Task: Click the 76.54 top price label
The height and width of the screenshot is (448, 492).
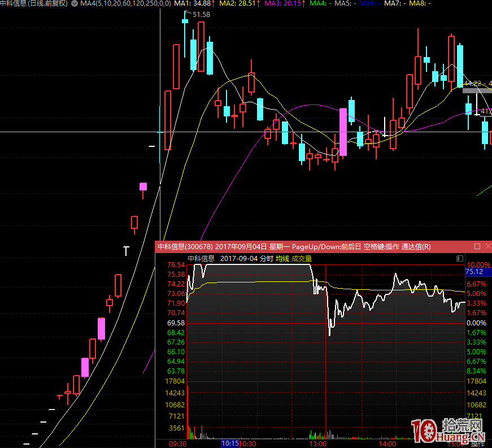Action: [x=176, y=265]
